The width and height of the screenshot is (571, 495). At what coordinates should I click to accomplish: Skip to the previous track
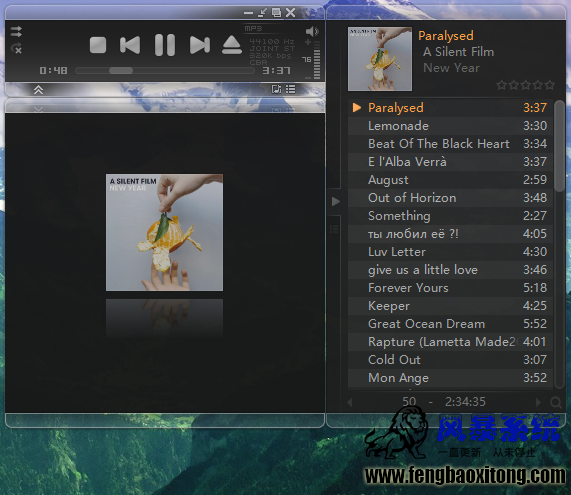click(x=130, y=45)
